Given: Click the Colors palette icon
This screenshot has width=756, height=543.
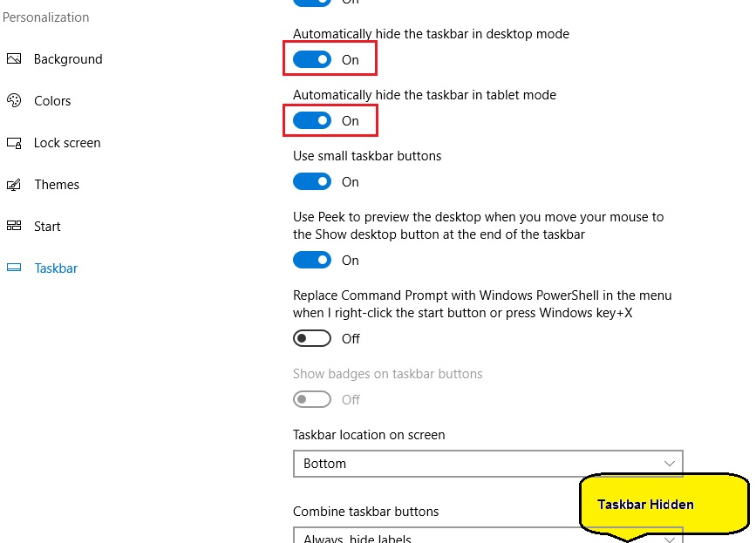Looking at the screenshot, I should pyautogui.click(x=14, y=101).
